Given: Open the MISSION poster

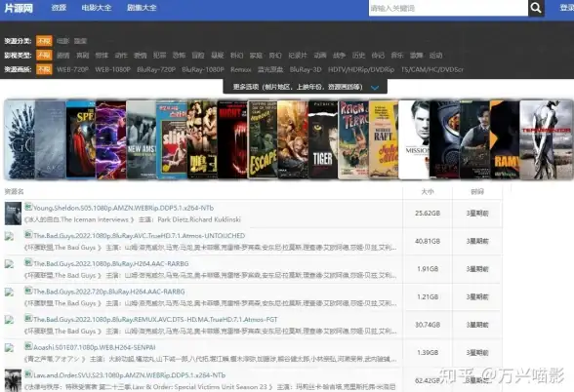Looking at the screenshot, I should click(x=414, y=139).
